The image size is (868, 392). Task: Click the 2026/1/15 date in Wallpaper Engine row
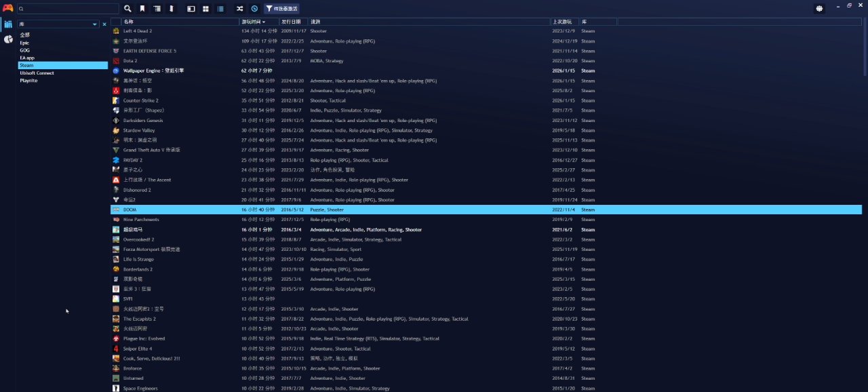click(x=564, y=71)
